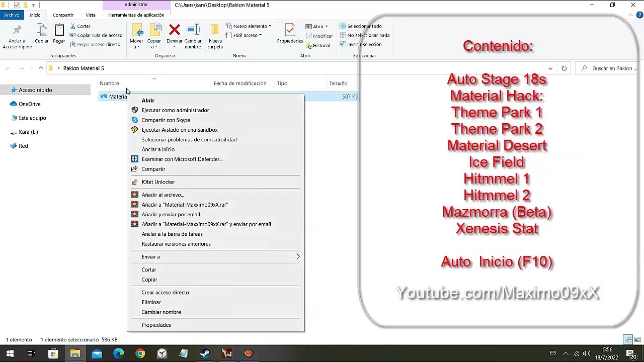The width and height of the screenshot is (644, 362).
Task: Click Cortar in the ribbon
Action: pos(80,26)
